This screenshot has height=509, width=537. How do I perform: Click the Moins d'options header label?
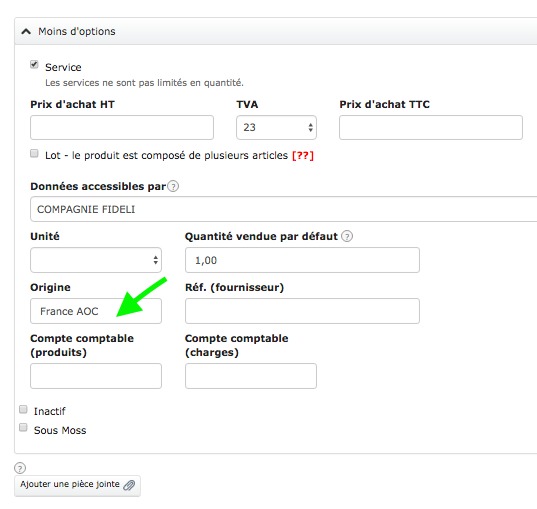click(x=77, y=32)
